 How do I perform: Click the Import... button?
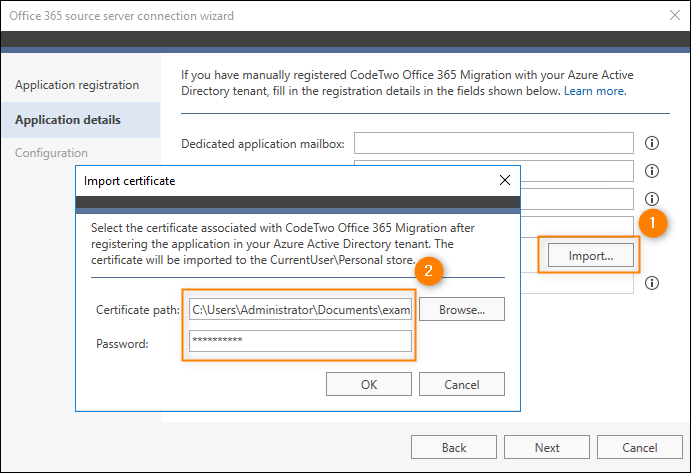(x=591, y=256)
